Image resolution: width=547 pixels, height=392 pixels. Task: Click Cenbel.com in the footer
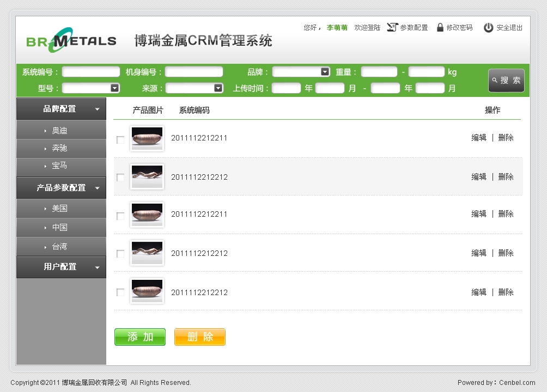(x=517, y=383)
